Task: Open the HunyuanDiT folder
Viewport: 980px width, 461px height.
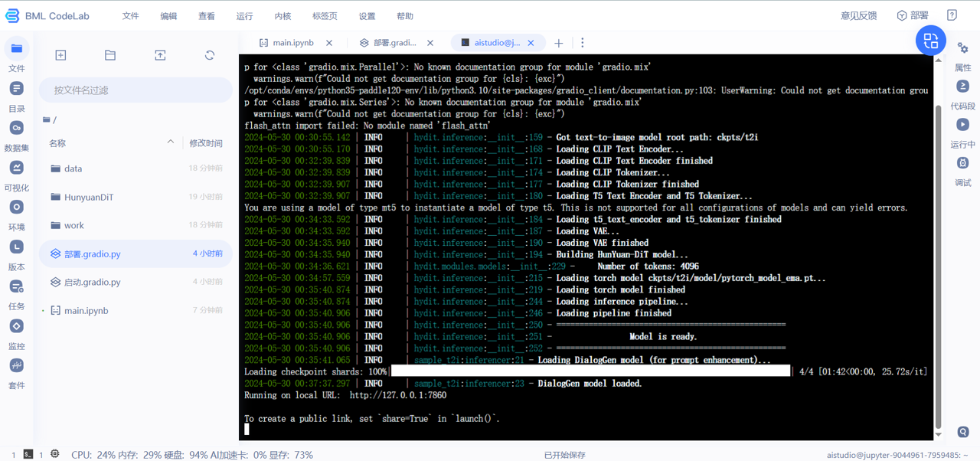Action: click(136, 197)
